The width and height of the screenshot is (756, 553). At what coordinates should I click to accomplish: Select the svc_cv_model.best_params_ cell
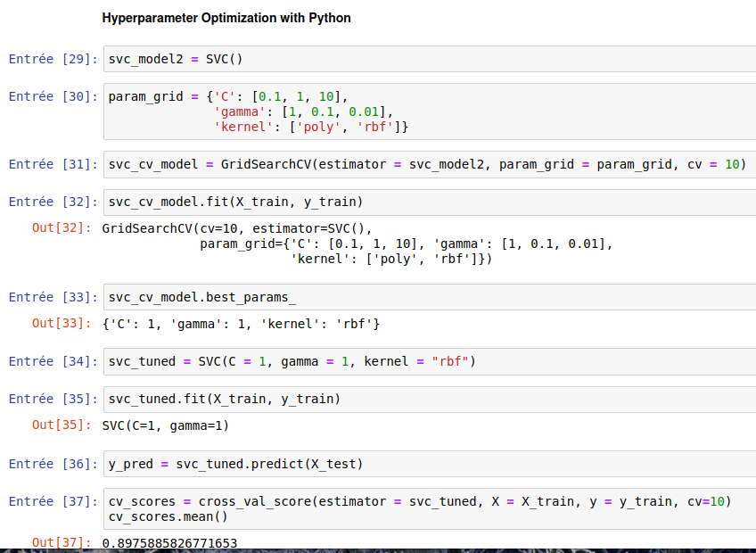(428, 297)
